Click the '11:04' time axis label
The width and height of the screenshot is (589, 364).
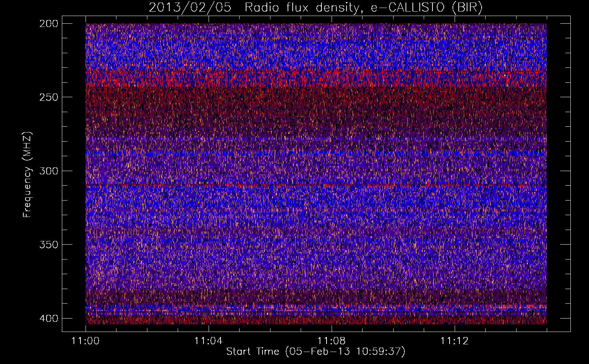click(208, 341)
